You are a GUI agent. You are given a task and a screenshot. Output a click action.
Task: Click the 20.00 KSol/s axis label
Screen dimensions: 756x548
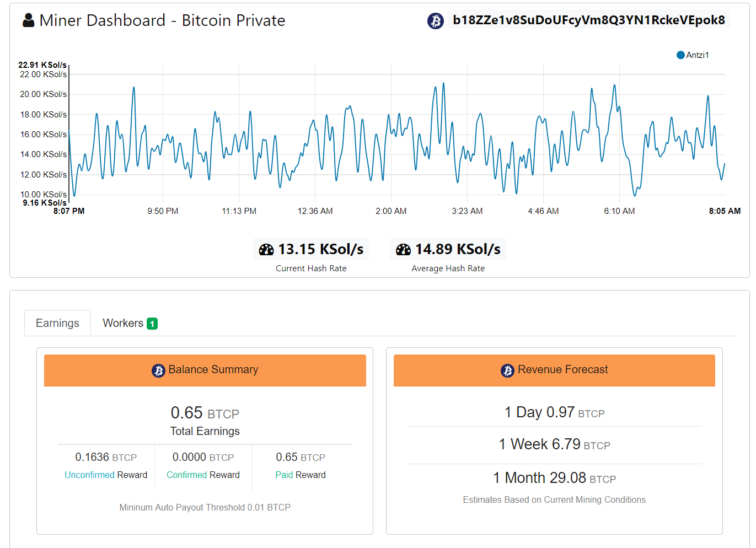(x=44, y=94)
